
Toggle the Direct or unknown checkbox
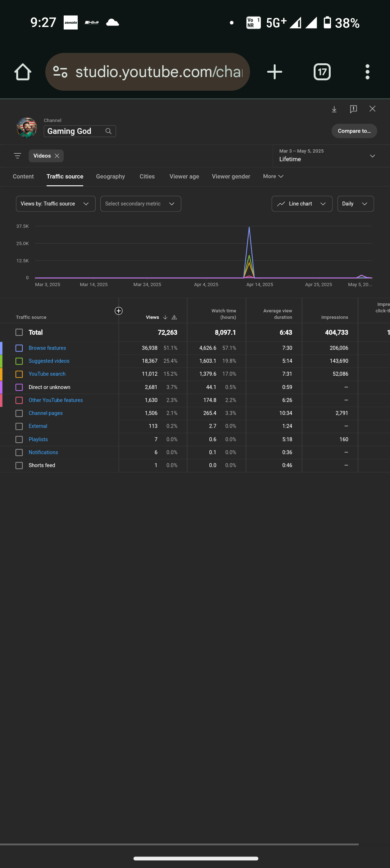[19, 387]
